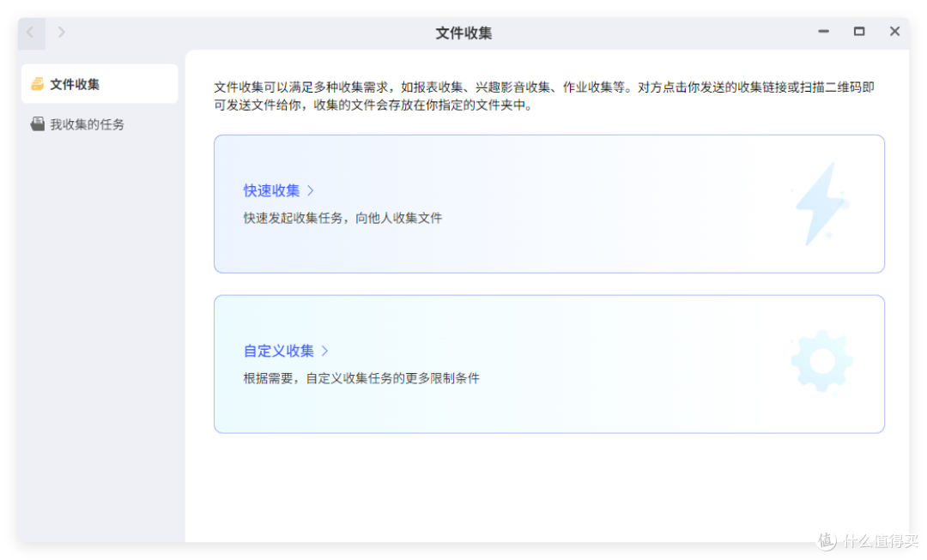Select the 文件收集 sidebar tab
This screenshot has height=560, width=927.
100,84
